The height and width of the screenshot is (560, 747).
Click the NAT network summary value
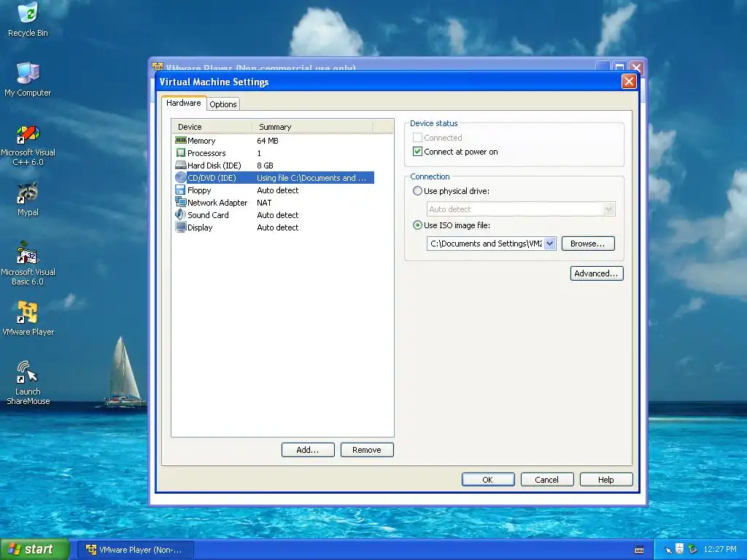264,203
